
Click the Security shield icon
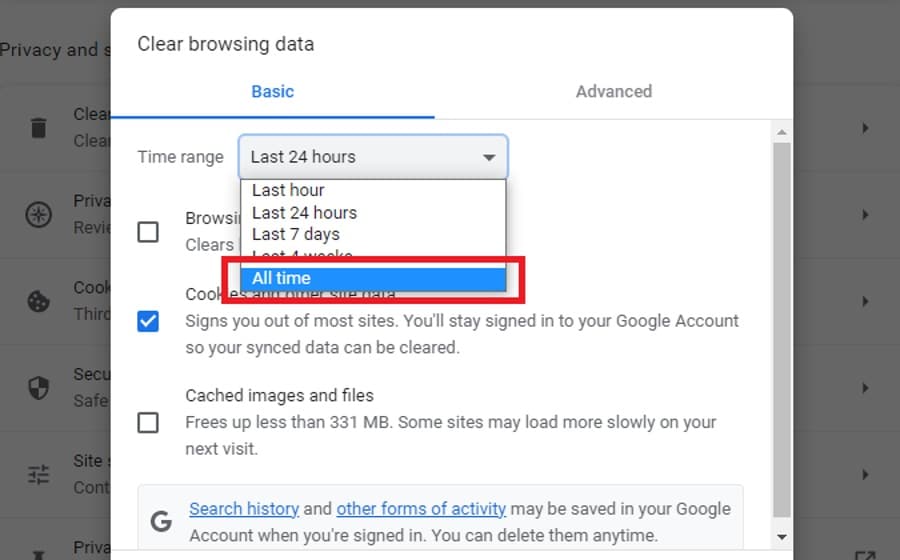38,388
